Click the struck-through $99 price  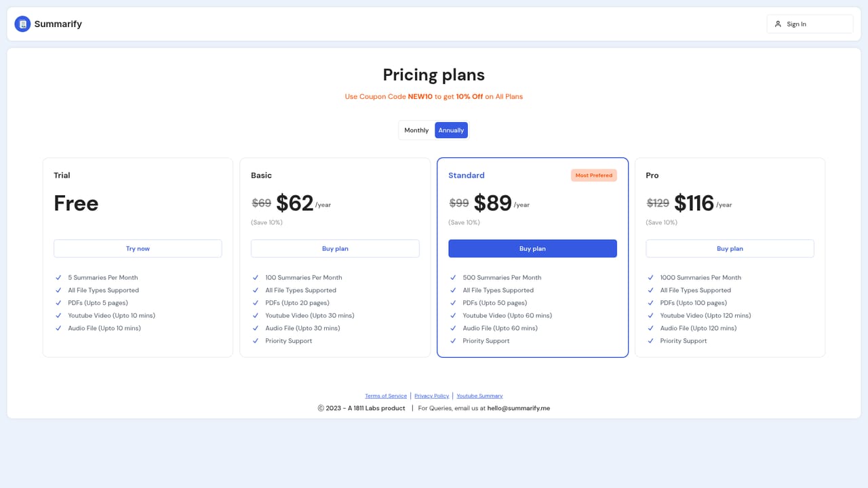[x=459, y=203]
